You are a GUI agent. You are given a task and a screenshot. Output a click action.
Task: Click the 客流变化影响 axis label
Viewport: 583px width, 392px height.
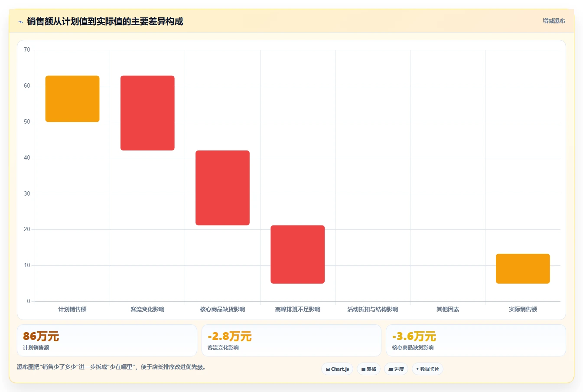pyautogui.click(x=147, y=309)
